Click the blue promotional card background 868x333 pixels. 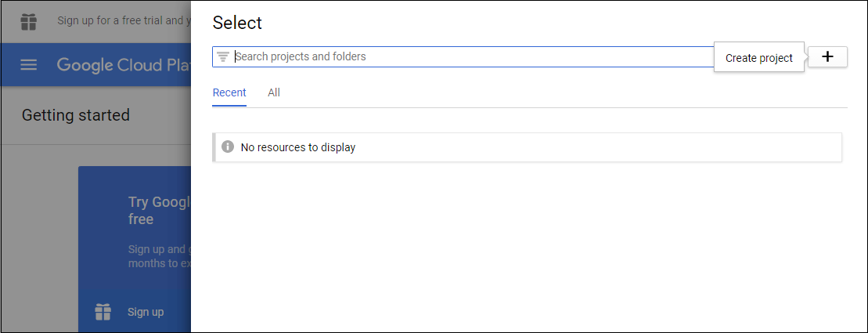(135, 249)
